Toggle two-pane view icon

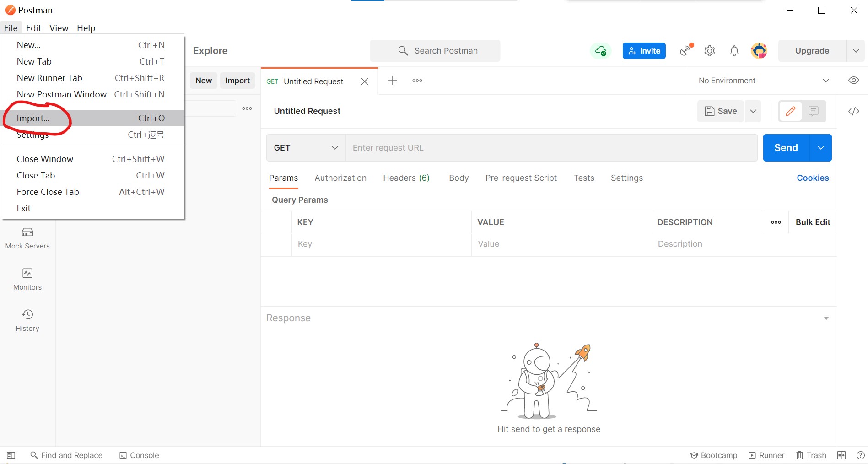[841, 455]
